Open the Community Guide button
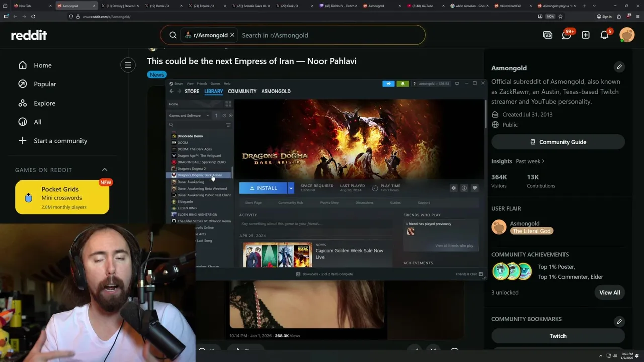The height and width of the screenshot is (362, 644). tap(558, 142)
